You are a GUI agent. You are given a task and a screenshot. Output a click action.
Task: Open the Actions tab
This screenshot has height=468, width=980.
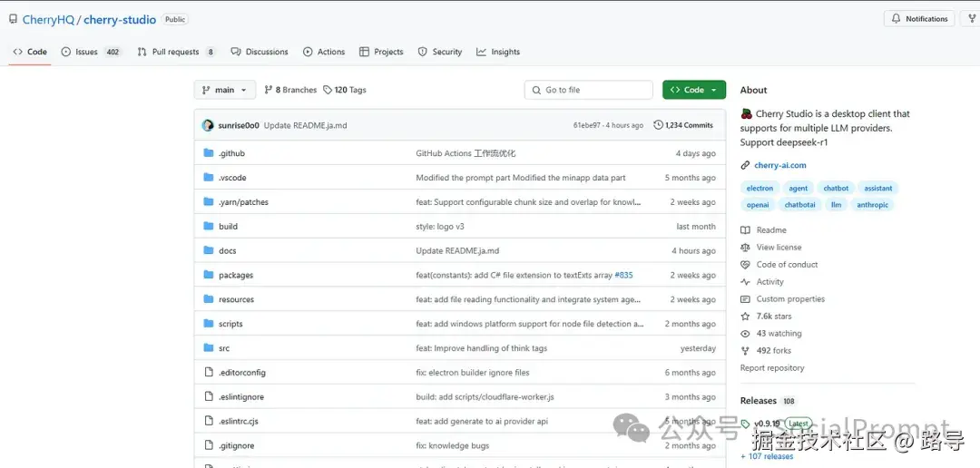324,52
